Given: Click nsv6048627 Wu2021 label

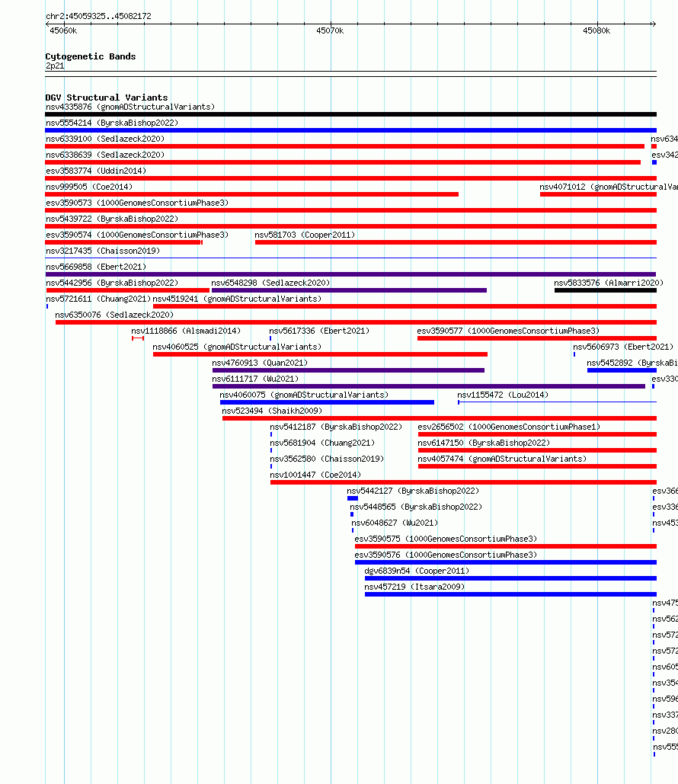Looking at the screenshot, I should tap(395, 523).
